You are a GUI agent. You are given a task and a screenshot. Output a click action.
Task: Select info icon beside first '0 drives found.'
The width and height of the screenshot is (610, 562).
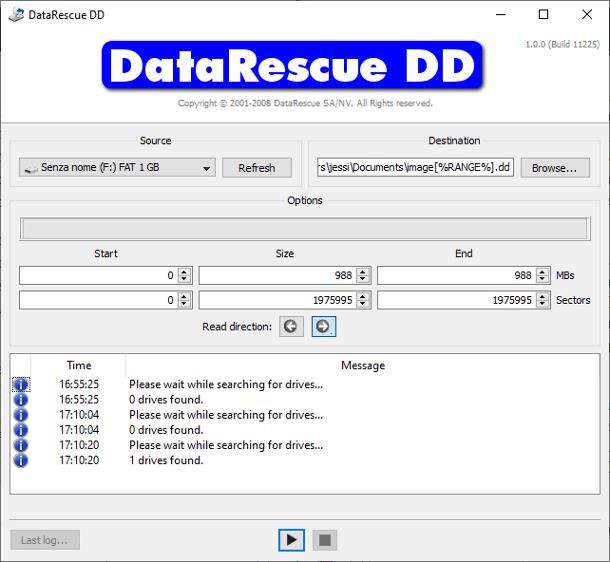21,399
